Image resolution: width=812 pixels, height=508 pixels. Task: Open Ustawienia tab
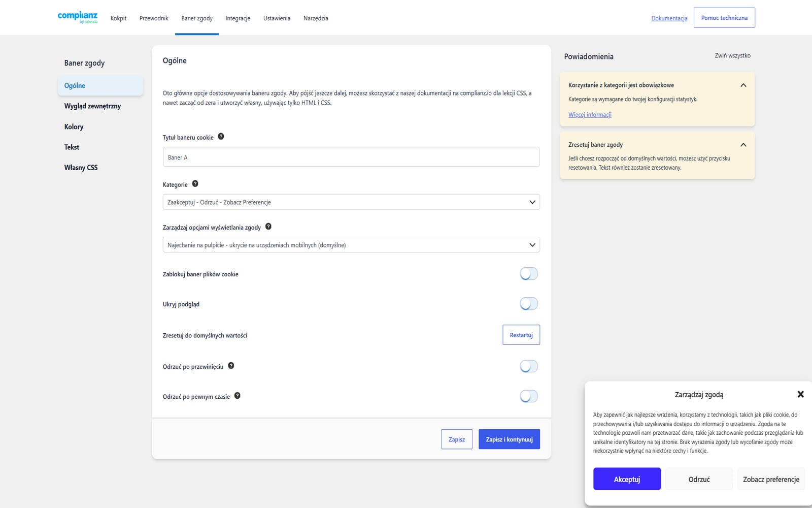coord(277,18)
